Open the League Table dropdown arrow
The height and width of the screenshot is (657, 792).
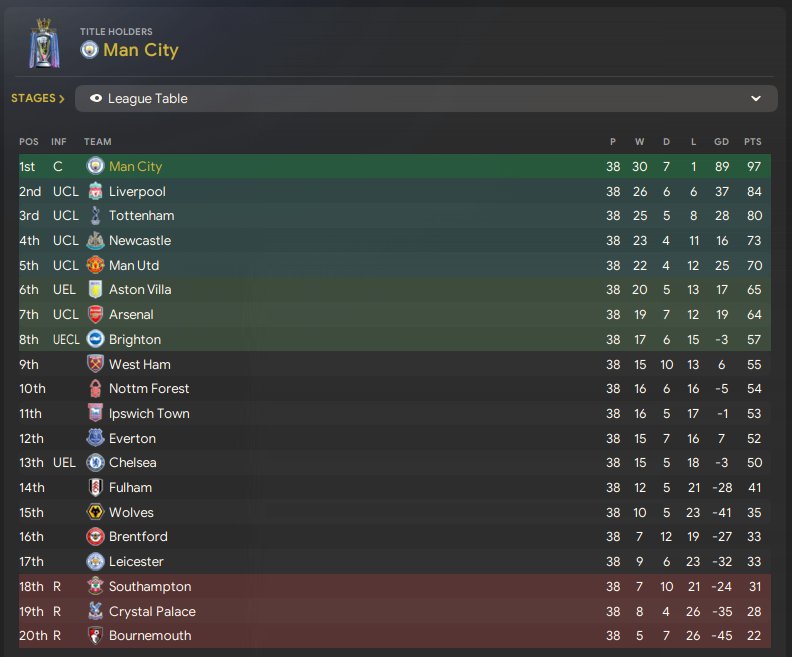[x=756, y=99]
